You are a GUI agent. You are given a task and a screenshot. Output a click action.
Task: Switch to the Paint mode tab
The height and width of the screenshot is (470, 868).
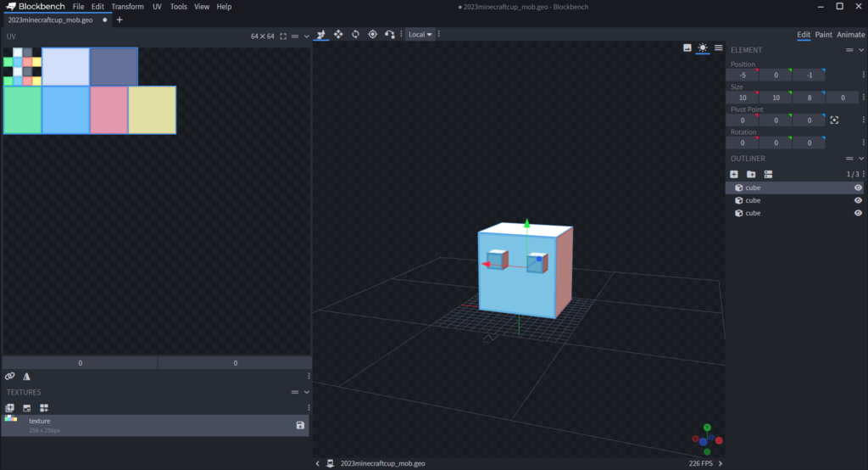coord(823,35)
